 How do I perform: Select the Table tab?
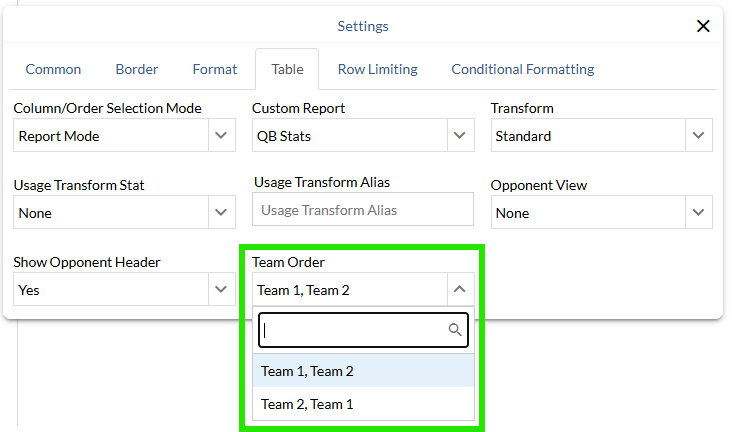click(x=287, y=69)
